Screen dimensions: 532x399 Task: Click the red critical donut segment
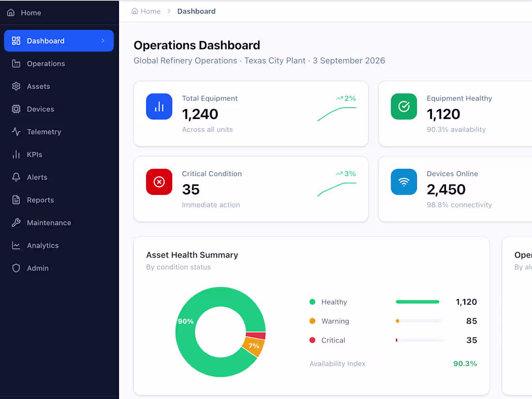click(256, 336)
